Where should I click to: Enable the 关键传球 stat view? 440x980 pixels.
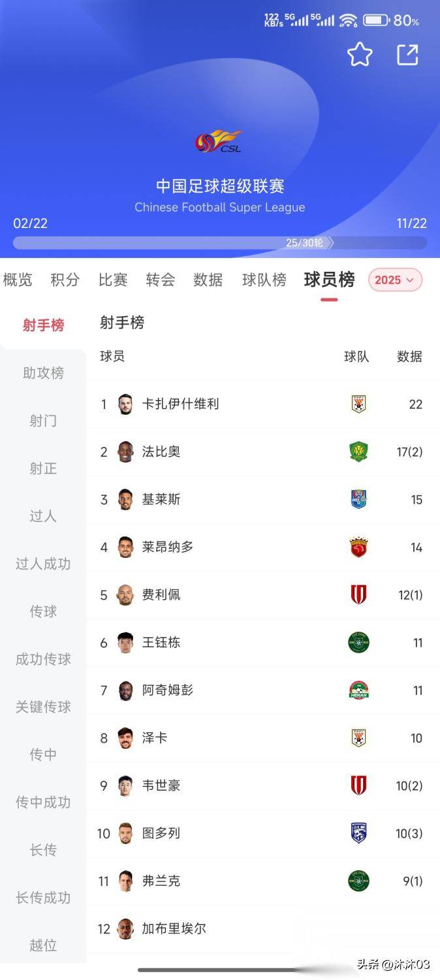[x=42, y=707]
